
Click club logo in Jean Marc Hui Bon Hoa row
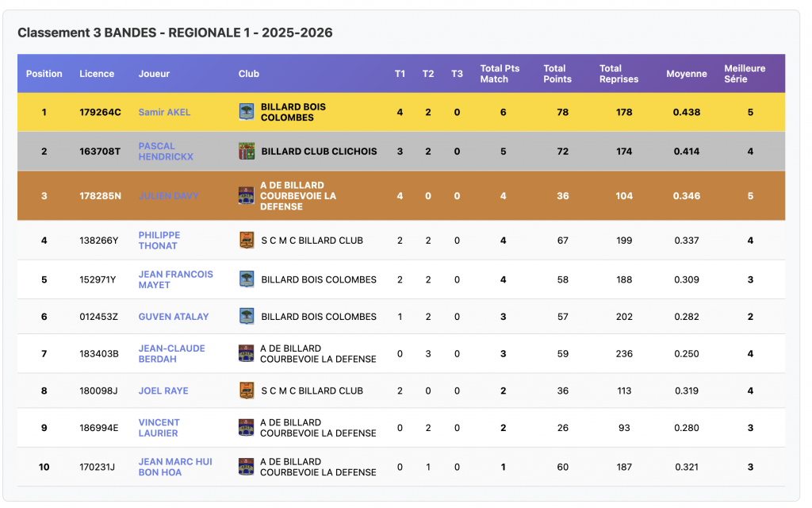(247, 467)
